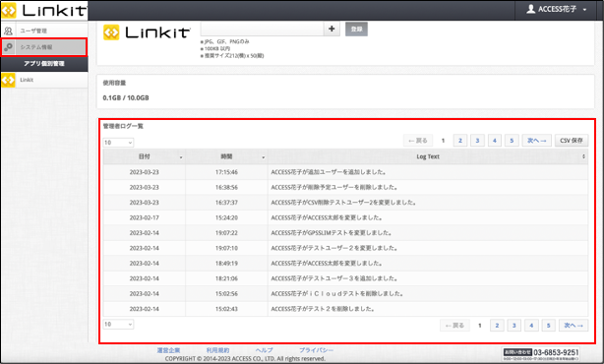Go to page 3 in the top pagination

(x=477, y=141)
